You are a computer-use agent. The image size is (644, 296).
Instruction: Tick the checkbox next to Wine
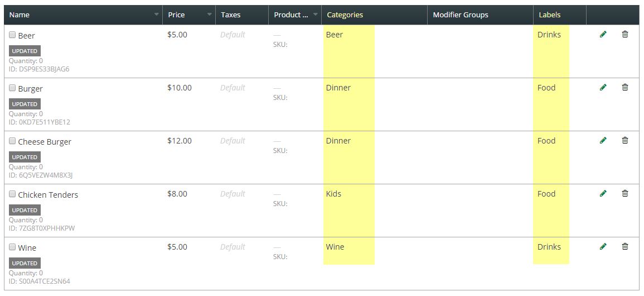[12, 247]
